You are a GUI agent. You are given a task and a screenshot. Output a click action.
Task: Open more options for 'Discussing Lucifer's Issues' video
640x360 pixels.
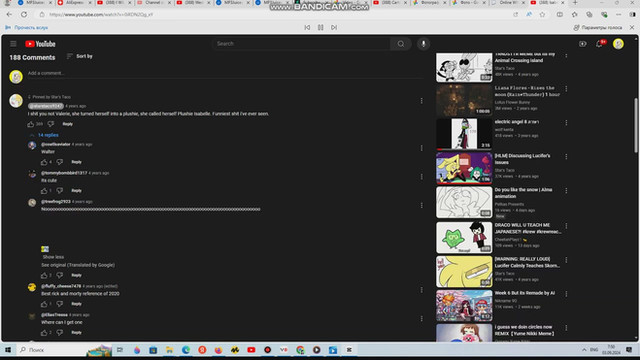(566, 157)
